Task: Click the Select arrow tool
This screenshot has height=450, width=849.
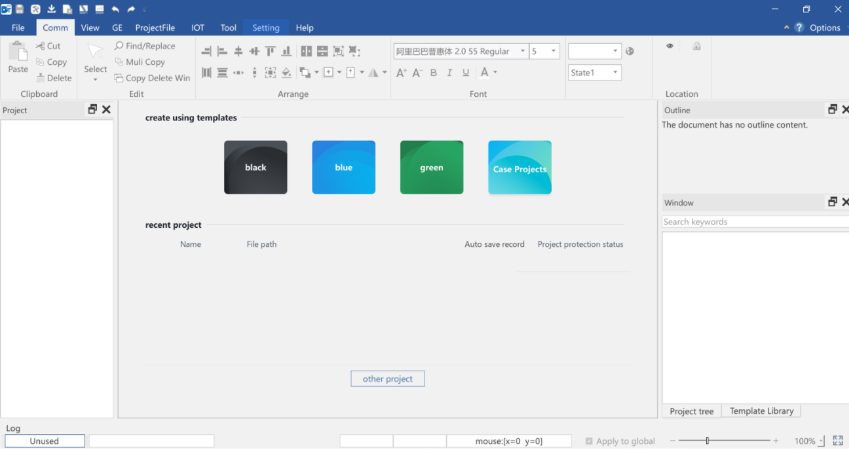Action: click(x=95, y=52)
